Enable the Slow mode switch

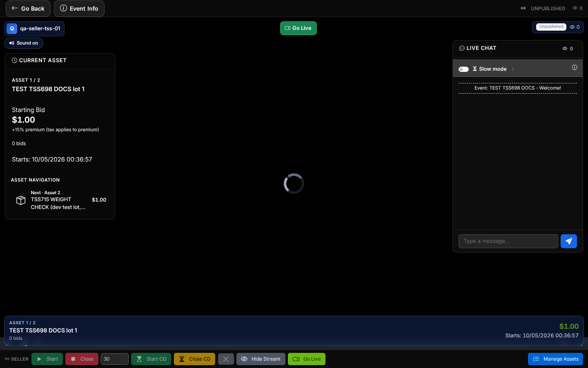(x=463, y=69)
